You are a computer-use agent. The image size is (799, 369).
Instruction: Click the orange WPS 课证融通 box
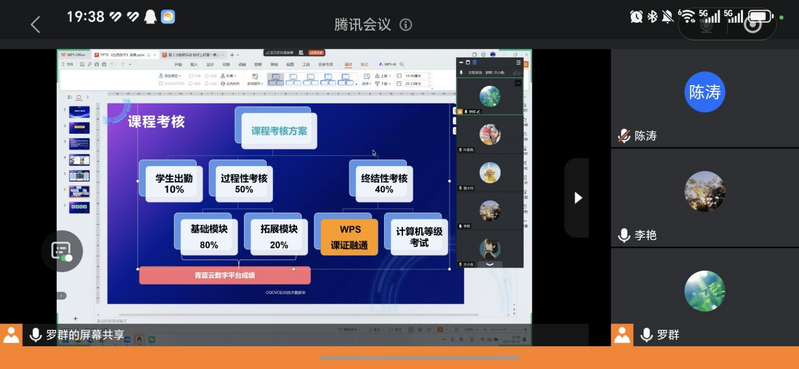coord(349,236)
